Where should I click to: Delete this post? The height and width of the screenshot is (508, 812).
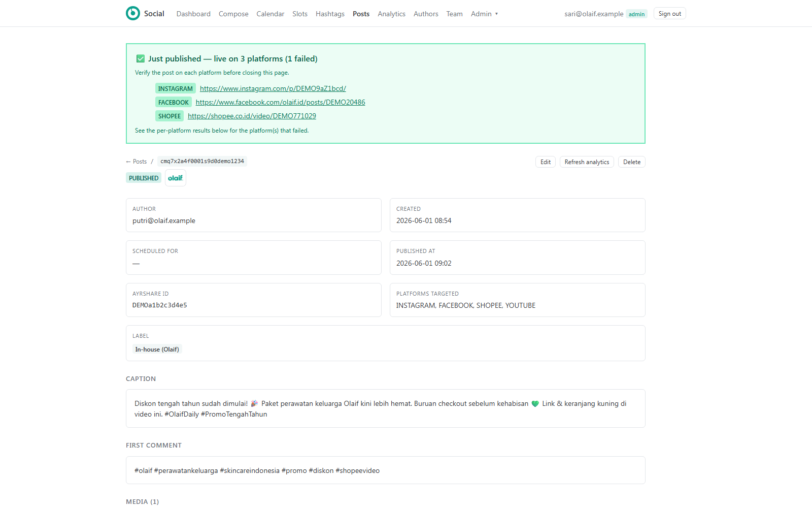tap(632, 162)
